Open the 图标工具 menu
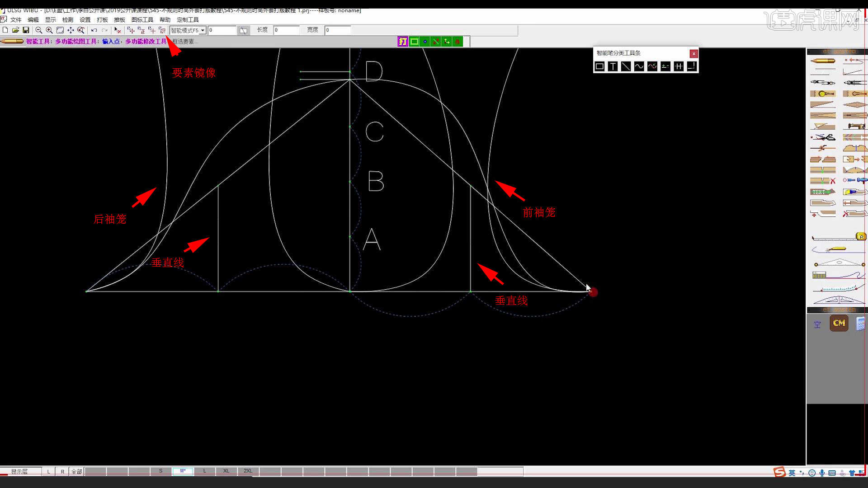The width and height of the screenshot is (868, 488). coord(142,20)
